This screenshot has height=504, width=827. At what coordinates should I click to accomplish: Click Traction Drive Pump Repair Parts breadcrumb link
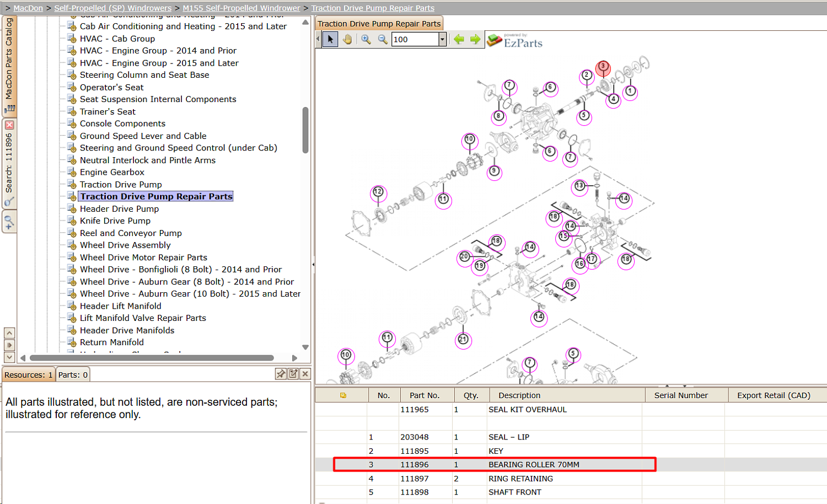373,8
